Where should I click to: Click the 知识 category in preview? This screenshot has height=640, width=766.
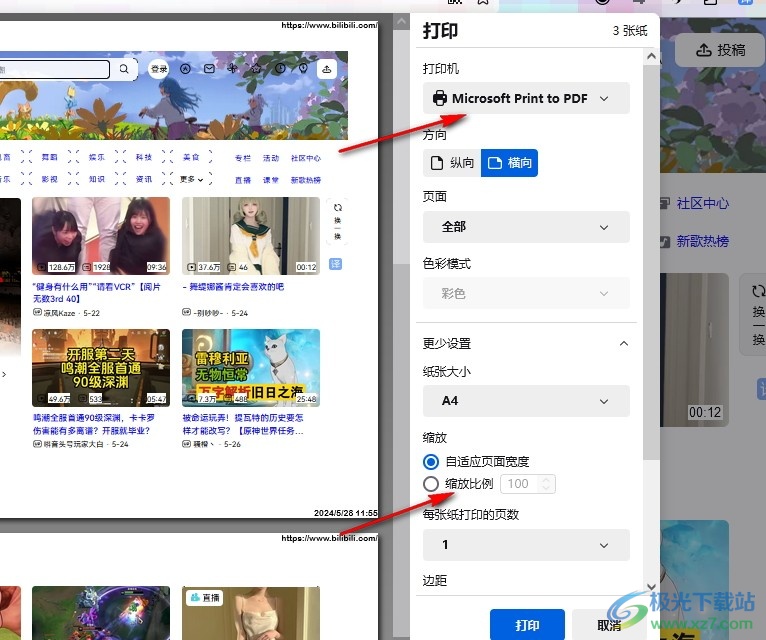point(97,179)
